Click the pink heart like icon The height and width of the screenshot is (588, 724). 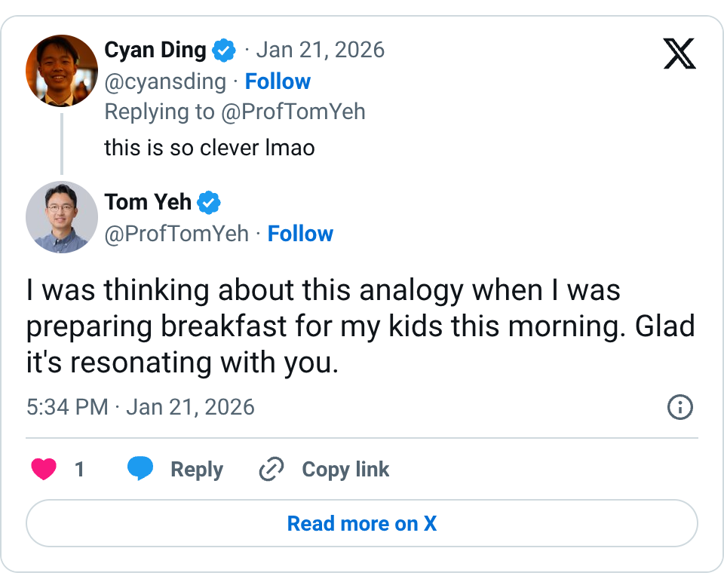44,470
